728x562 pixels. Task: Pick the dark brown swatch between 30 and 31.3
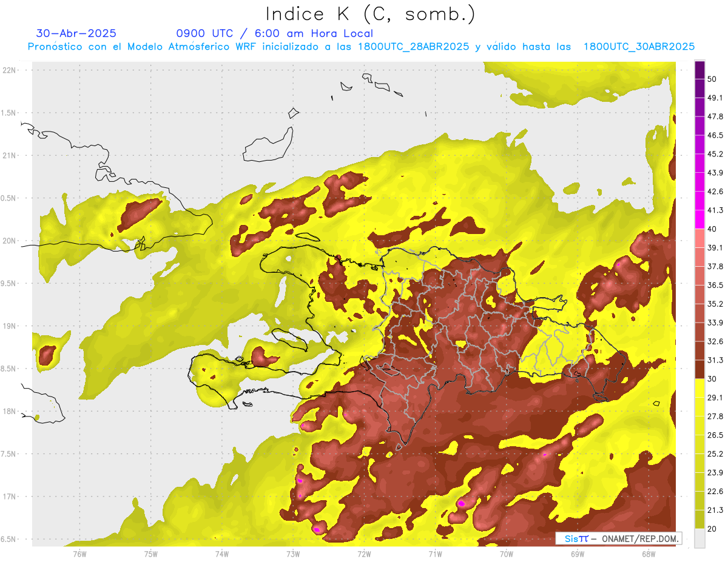(699, 370)
